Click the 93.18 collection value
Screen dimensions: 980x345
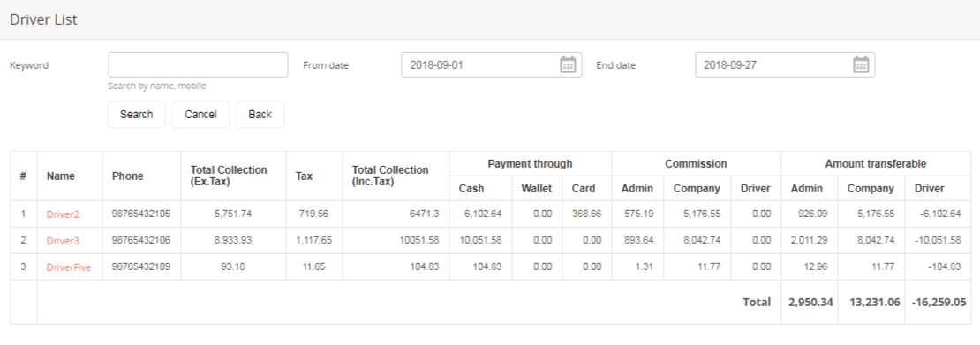pos(233,266)
